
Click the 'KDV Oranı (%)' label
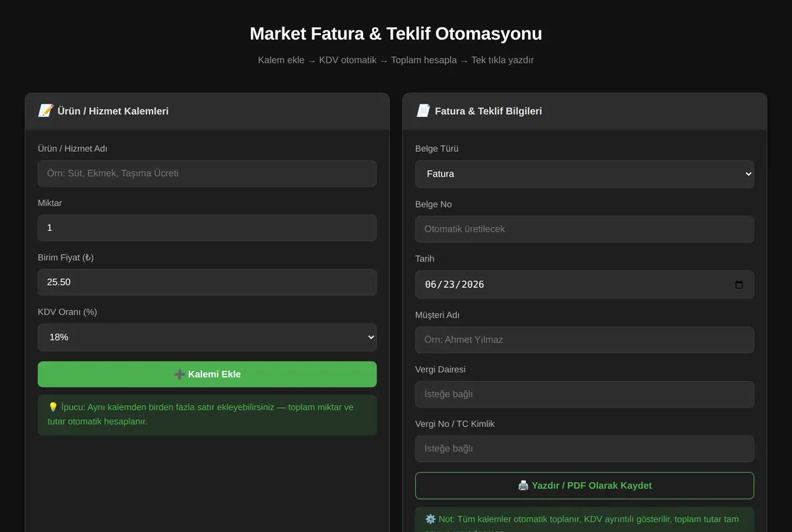67,312
